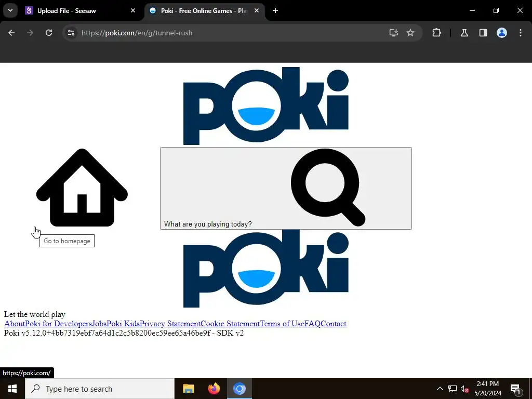
Task: Open the Poki Kids link
Action: 123,324
